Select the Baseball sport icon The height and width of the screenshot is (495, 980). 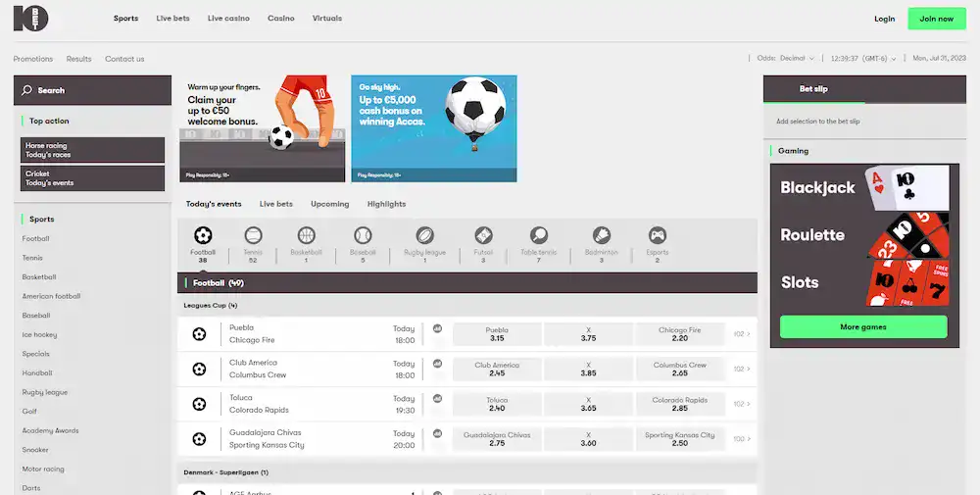click(x=364, y=235)
